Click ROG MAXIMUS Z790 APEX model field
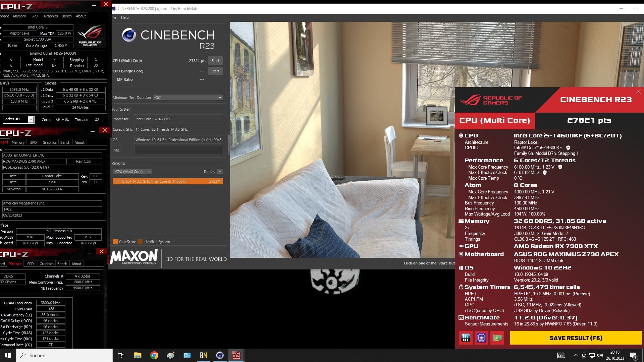The height and width of the screenshot is (362, 644). pos(34,161)
